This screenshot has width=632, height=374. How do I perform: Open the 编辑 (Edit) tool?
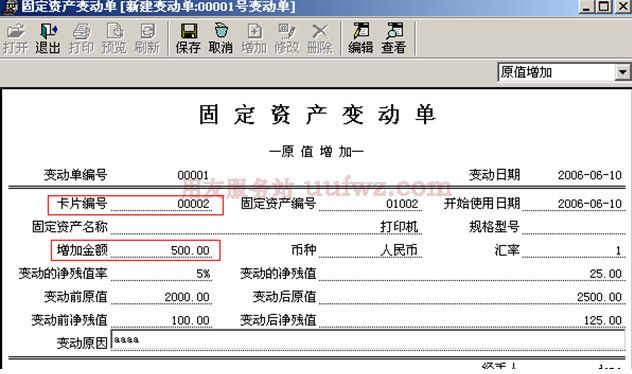(x=361, y=39)
